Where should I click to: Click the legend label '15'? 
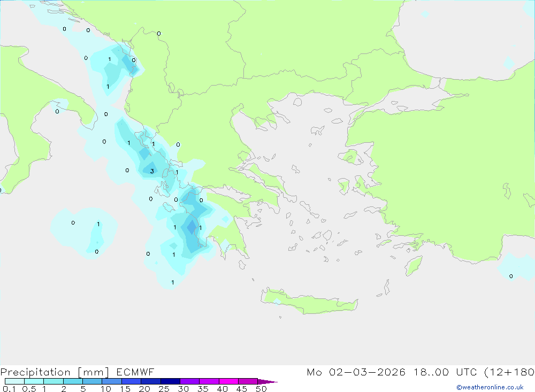(125, 389)
